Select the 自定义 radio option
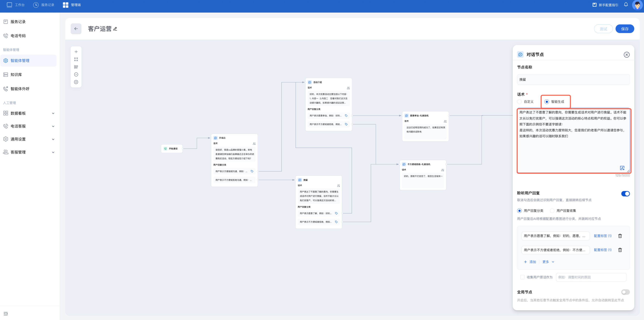This screenshot has height=320, width=644. click(x=519, y=102)
